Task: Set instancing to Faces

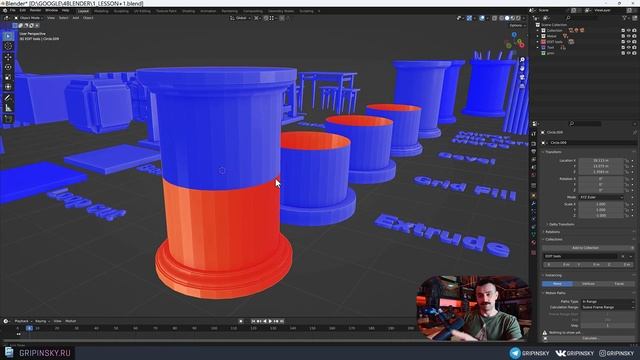Action: [x=619, y=284]
